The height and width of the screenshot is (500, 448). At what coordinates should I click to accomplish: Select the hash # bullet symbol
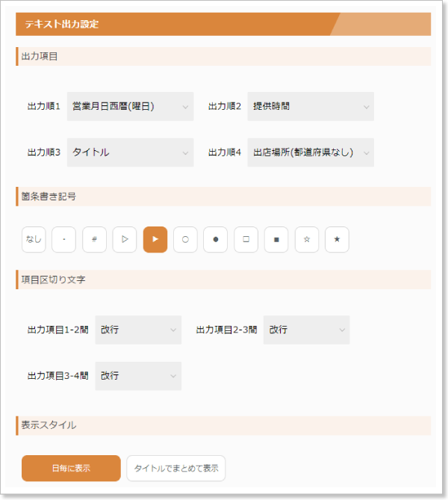click(94, 239)
